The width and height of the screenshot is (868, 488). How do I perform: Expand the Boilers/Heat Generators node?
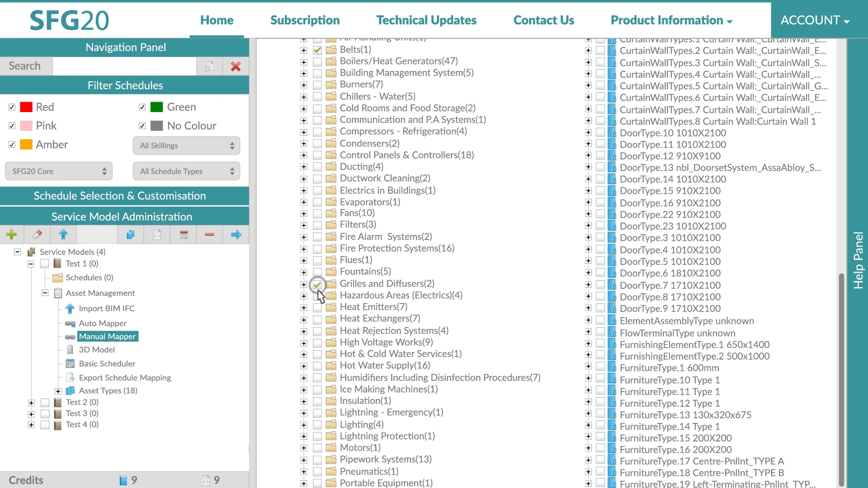click(303, 62)
